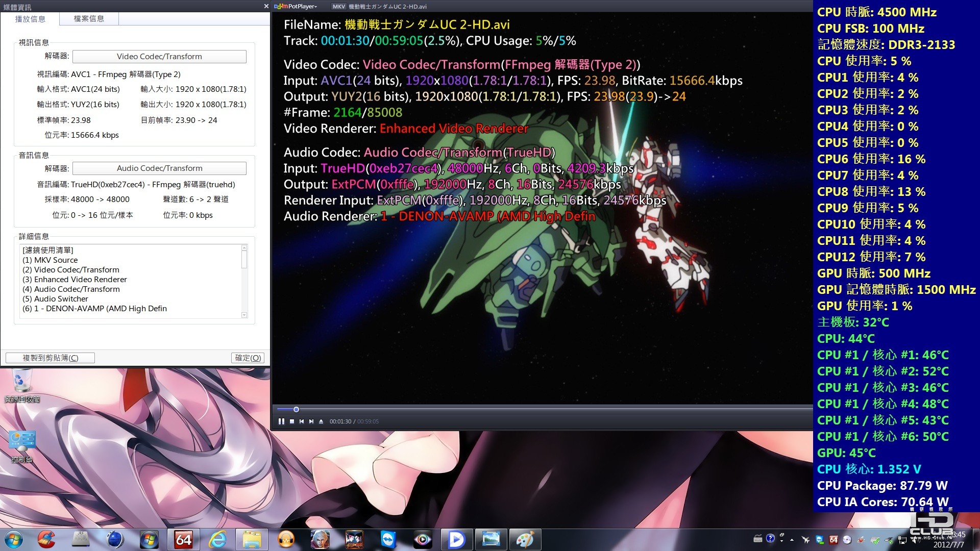
Task: Open the language bar options arrow
Action: click(x=781, y=541)
